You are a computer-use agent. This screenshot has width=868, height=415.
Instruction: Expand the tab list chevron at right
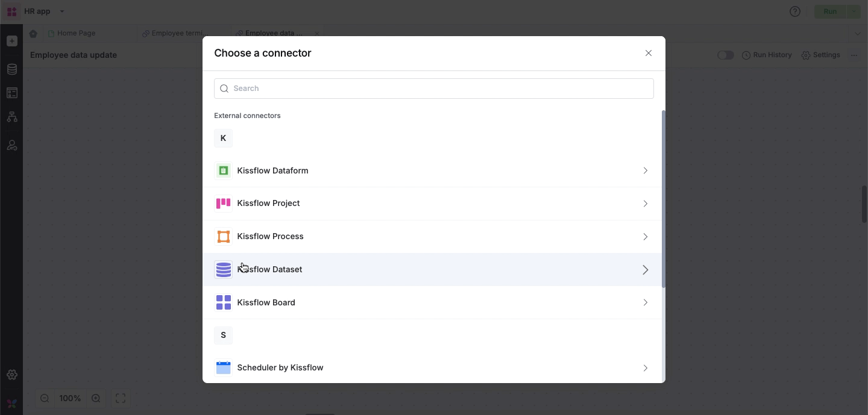857,34
